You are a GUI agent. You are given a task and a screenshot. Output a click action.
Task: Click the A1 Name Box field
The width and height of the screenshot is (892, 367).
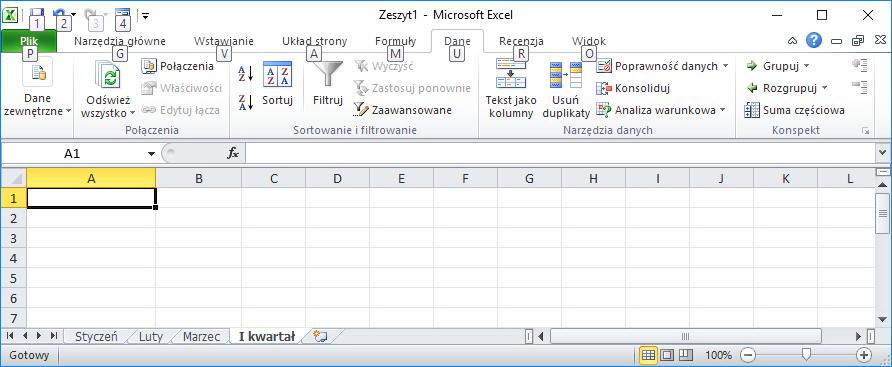click(x=73, y=154)
